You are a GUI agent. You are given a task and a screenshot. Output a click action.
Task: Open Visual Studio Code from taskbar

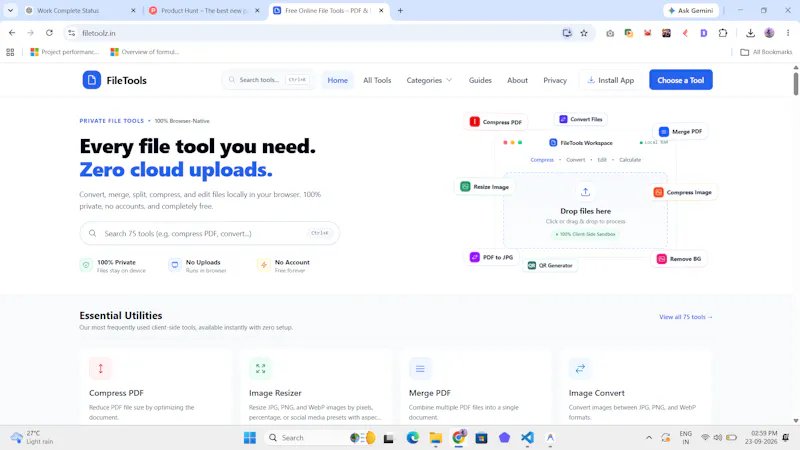527,438
